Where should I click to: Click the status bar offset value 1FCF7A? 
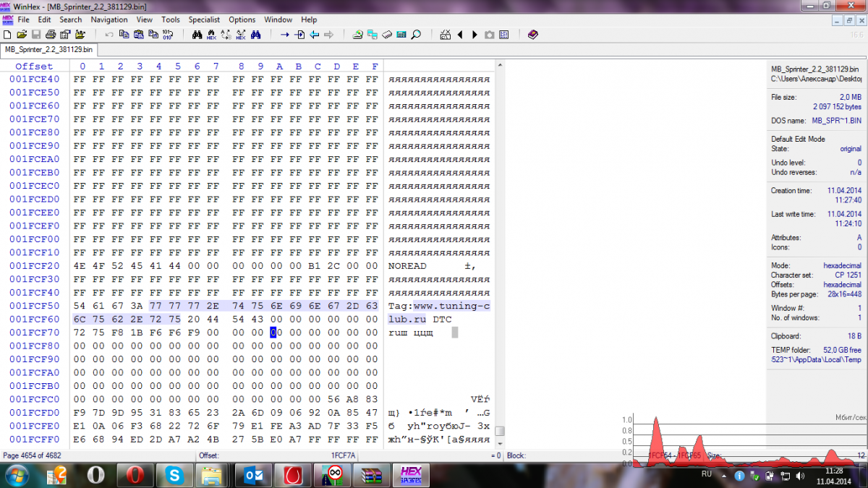343,455
